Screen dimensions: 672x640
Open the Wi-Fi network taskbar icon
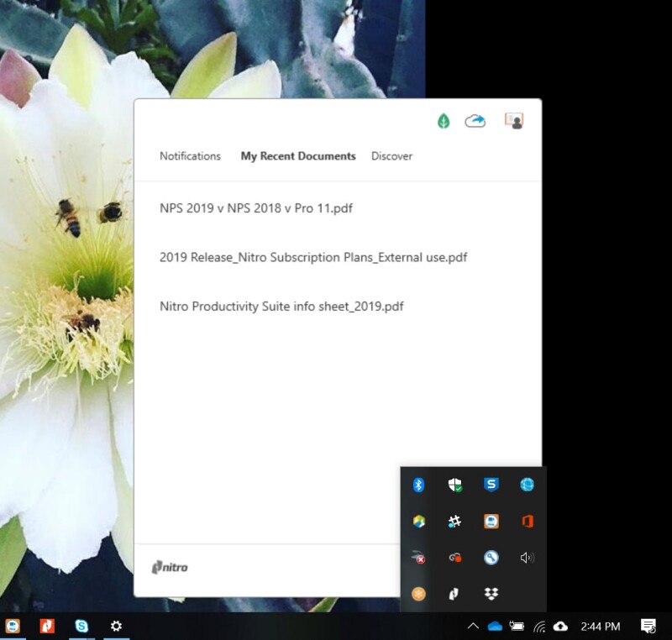click(539, 627)
